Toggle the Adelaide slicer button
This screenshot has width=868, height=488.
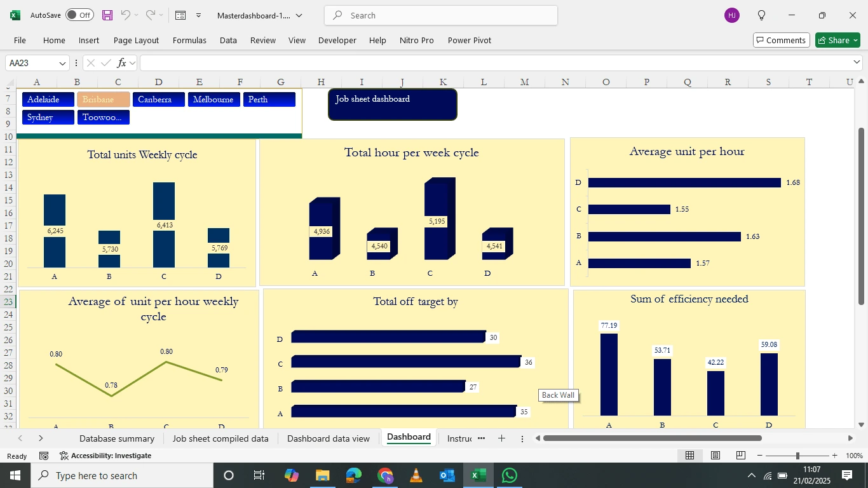(x=48, y=100)
